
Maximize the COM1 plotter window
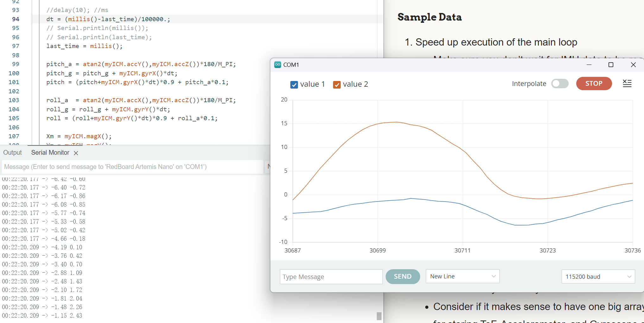point(611,65)
